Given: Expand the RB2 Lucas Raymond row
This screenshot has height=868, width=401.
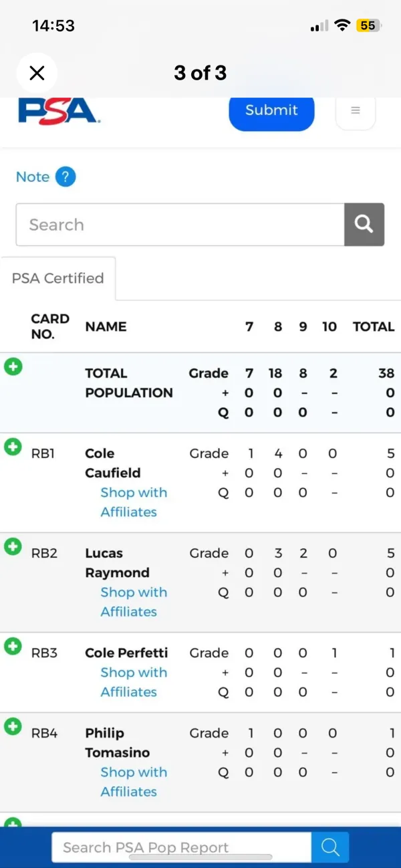Looking at the screenshot, I should click(13, 546).
